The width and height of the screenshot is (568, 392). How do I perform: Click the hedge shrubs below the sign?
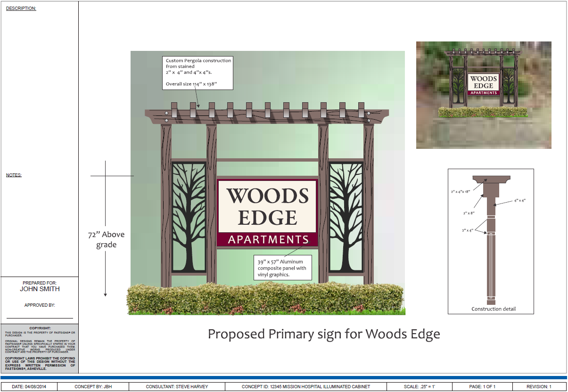pos(265,299)
